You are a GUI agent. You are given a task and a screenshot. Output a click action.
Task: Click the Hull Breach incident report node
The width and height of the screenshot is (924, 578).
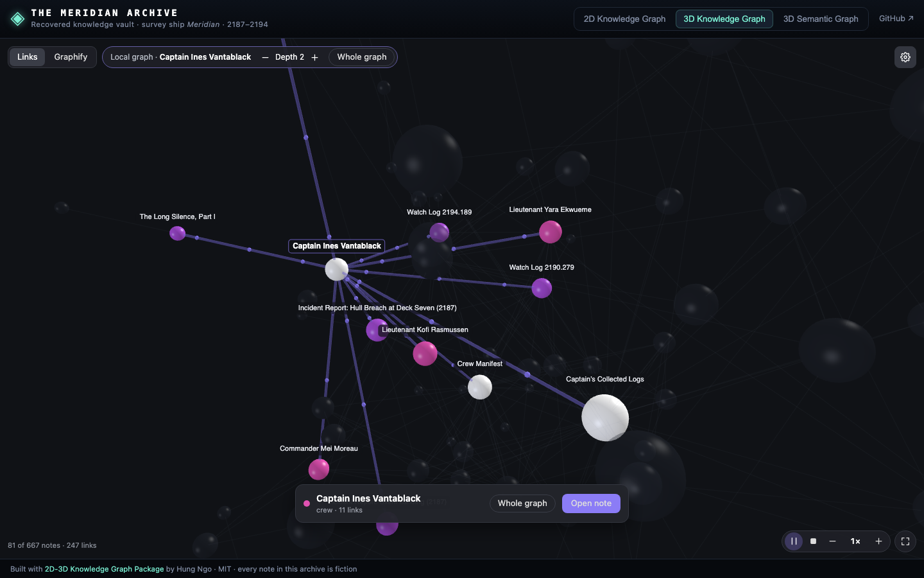tap(377, 330)
